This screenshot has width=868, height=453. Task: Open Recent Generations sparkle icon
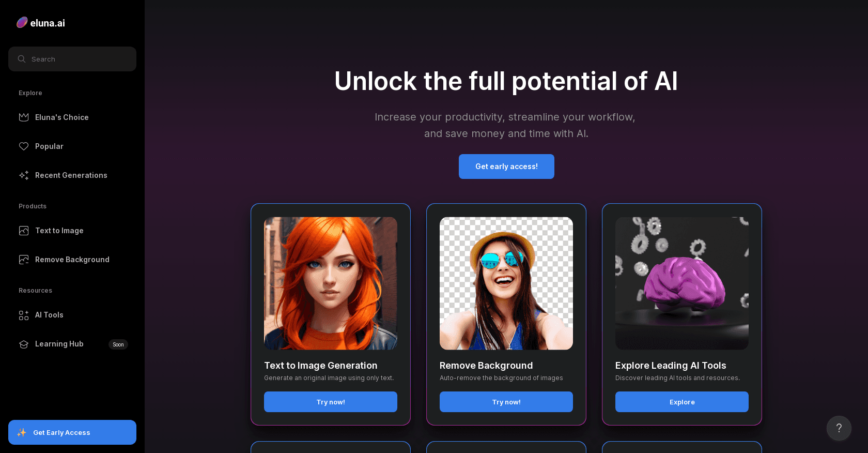[24, 175]
